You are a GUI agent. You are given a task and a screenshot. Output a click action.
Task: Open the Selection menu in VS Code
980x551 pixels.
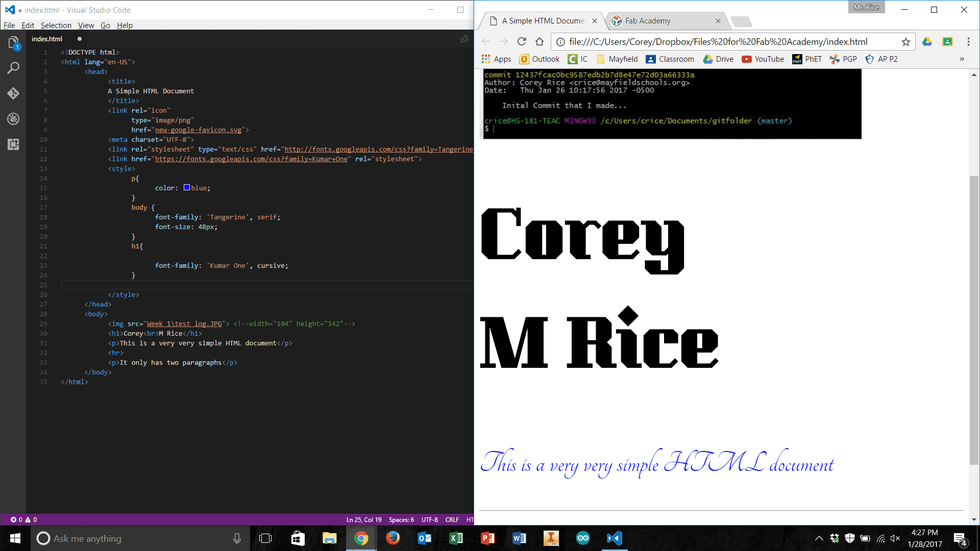(x=56, y=25)
